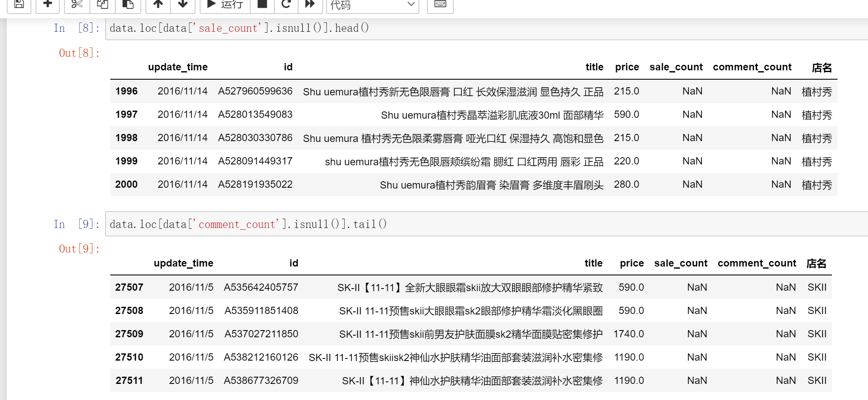Select the In [8] prompt label
This screenshot has width=868, height=400.
pos(77,28)
